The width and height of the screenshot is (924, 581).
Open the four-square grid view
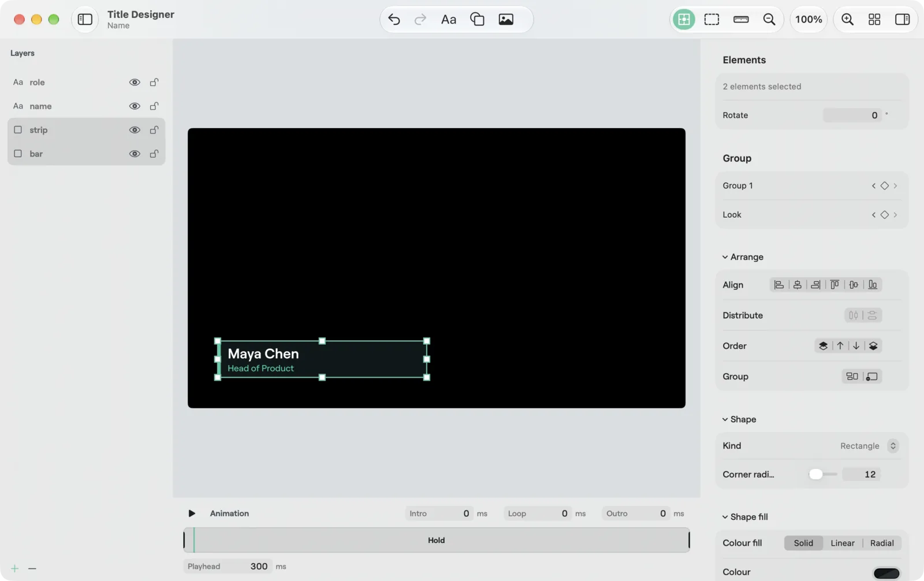click(874, 19)
